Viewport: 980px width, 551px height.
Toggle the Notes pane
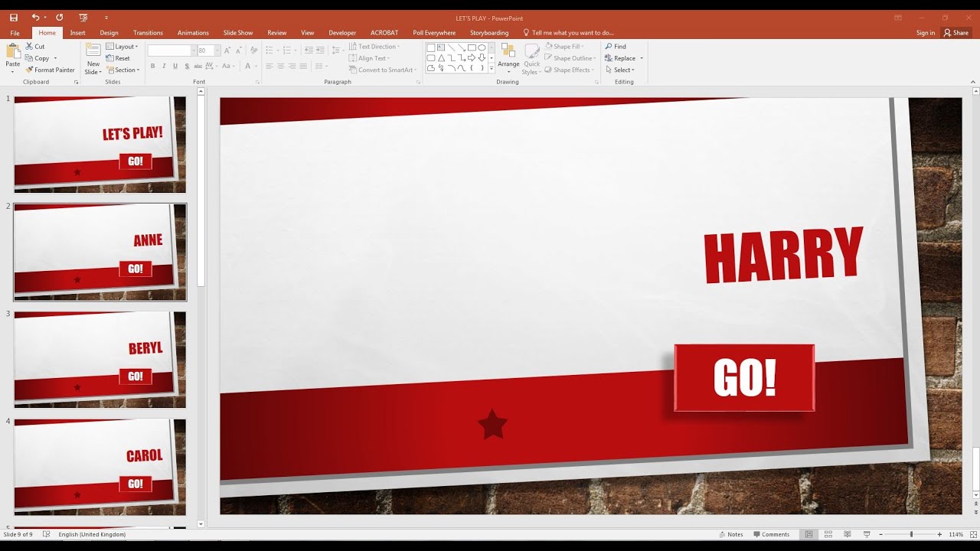pyautogui.click(x=730, y=534)
